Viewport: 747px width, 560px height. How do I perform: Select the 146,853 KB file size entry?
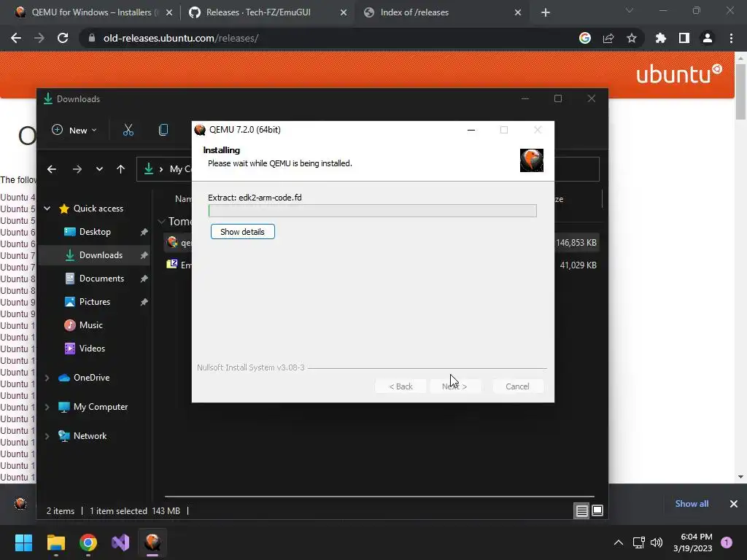(576, 243)
